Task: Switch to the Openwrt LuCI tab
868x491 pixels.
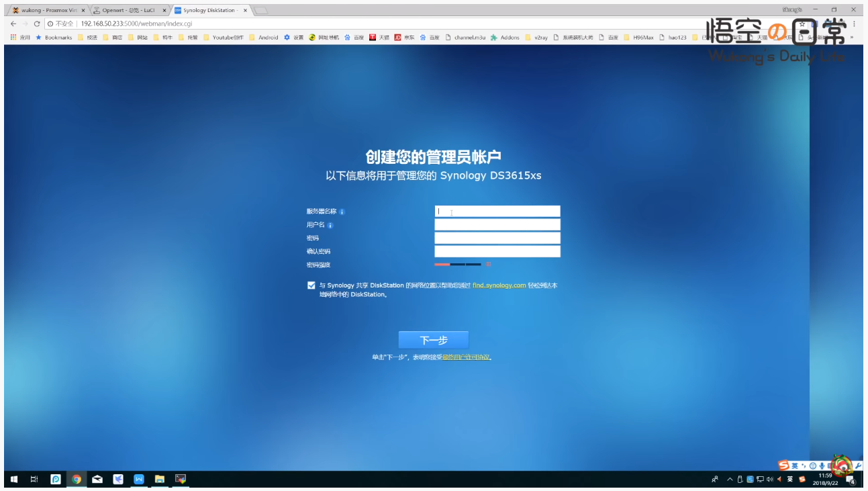Action: 129,10
